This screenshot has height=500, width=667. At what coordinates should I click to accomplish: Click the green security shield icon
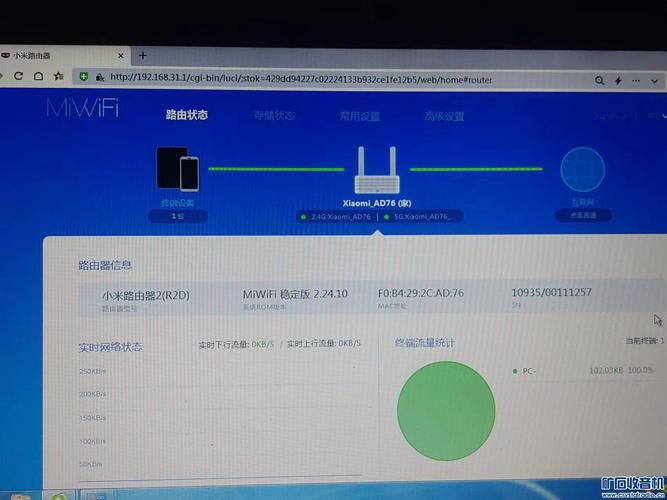click(85, 76)
